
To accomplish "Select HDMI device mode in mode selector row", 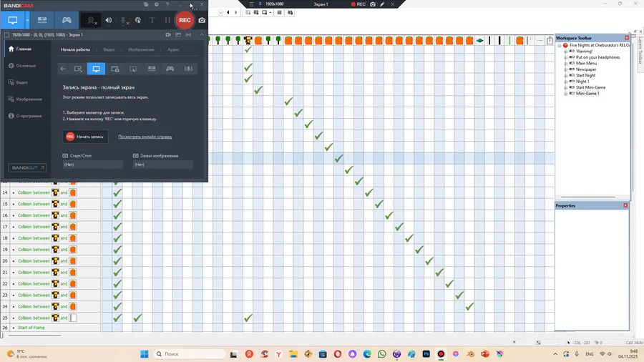I will point(152,69).
